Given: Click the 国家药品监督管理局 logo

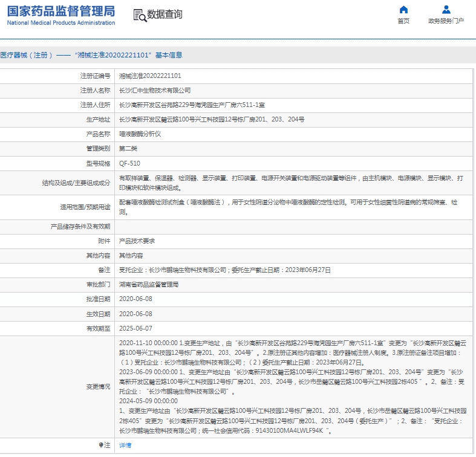Looking at the screenshot, I should (x=61, y=11).
